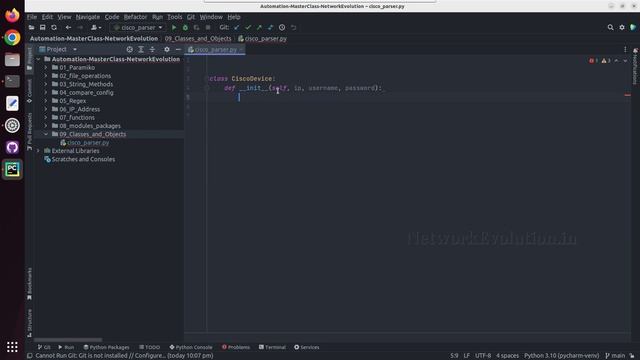Image resolution: width=640 pixels, height=360 pixels.
Task: Open Project panel options gear
Action: tap(167, 49)
